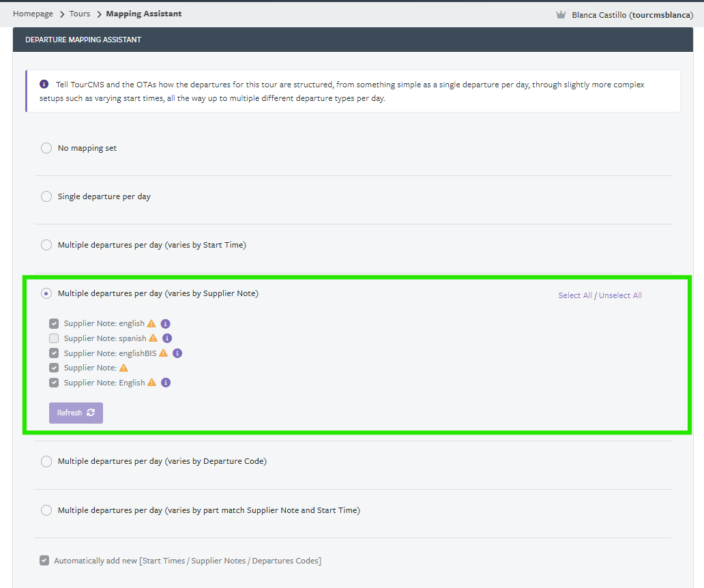Click the 'Single departure per day' label
The image size is (704, 588).
(x=104, y=196)
